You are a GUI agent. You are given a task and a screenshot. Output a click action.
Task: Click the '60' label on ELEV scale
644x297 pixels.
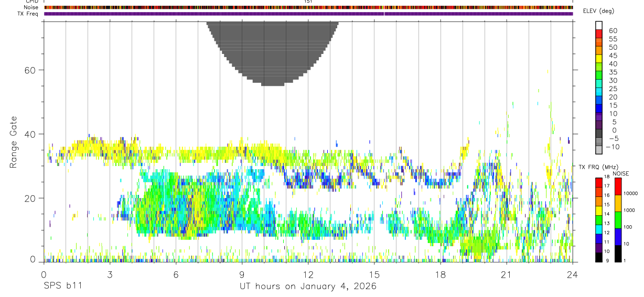tap(613, 31)
